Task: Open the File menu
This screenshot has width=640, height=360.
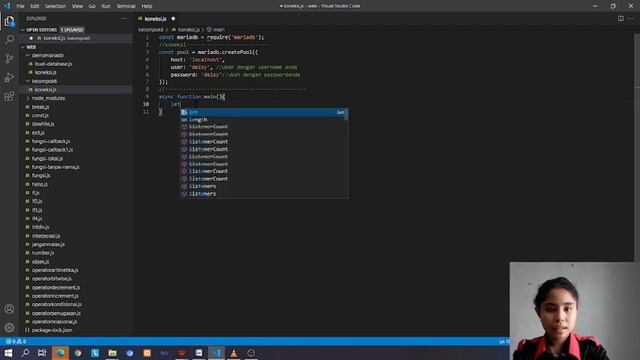Action: 20,6
